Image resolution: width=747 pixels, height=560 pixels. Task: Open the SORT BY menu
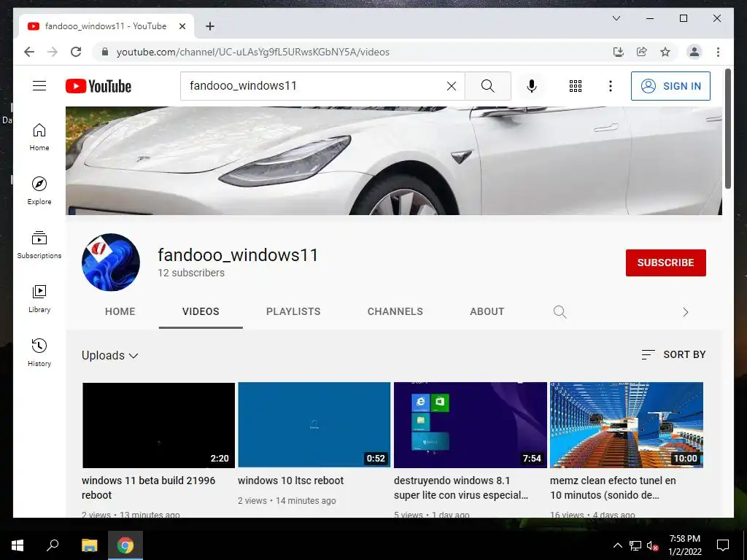[x=673, y=354]
